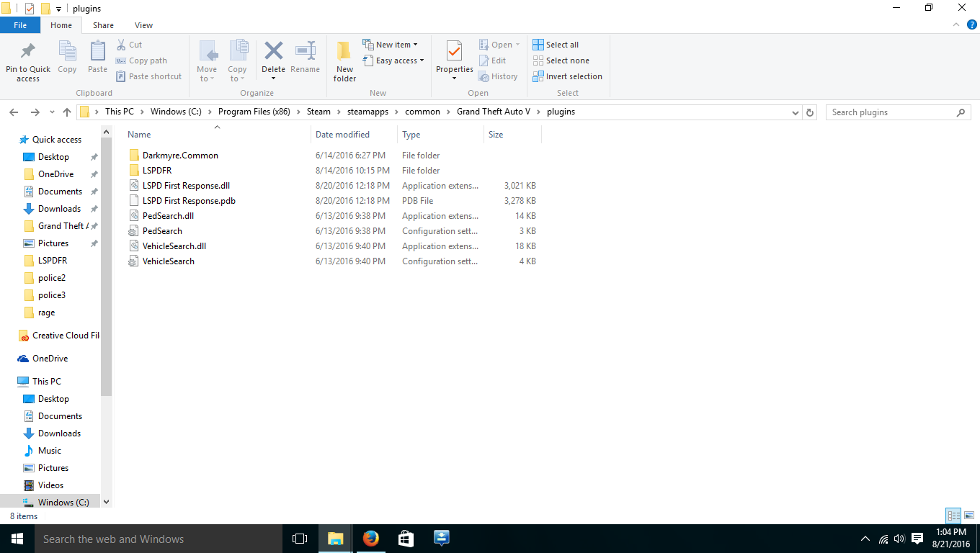
Task: Go forward with navigation arrow
Action: [x=35, y=112]
